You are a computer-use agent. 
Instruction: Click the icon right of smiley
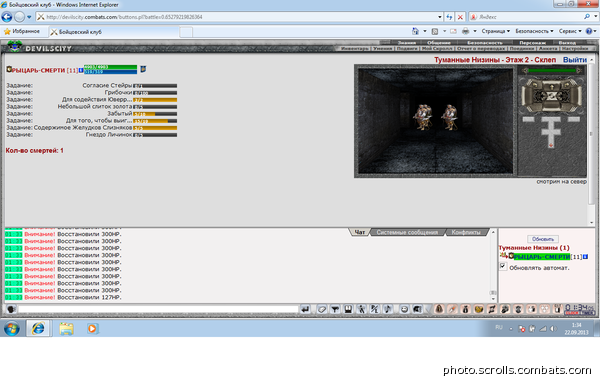pyautogui.click(x=417, y=309)
